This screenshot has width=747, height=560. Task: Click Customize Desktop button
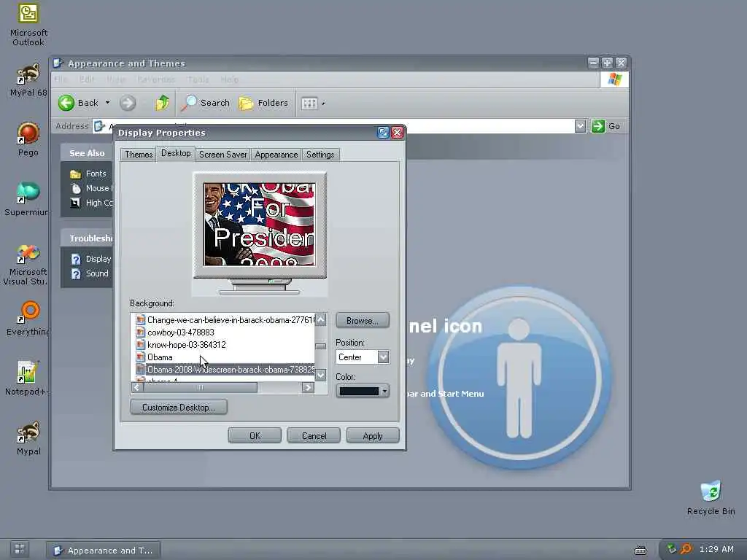pyautogui.click(x=179, y=408)
